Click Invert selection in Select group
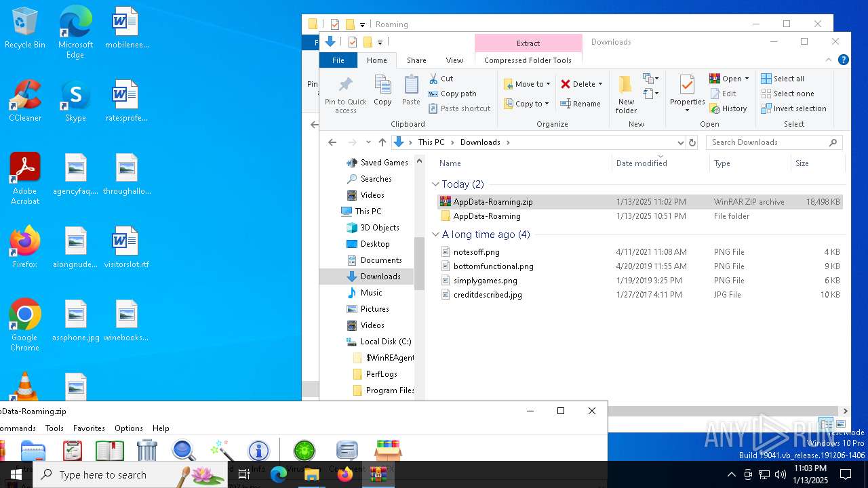 click(x=793, y=108)
